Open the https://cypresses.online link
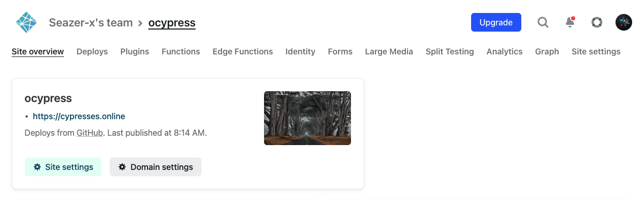This screenshot has height=200, width=644. pos(79,116)
